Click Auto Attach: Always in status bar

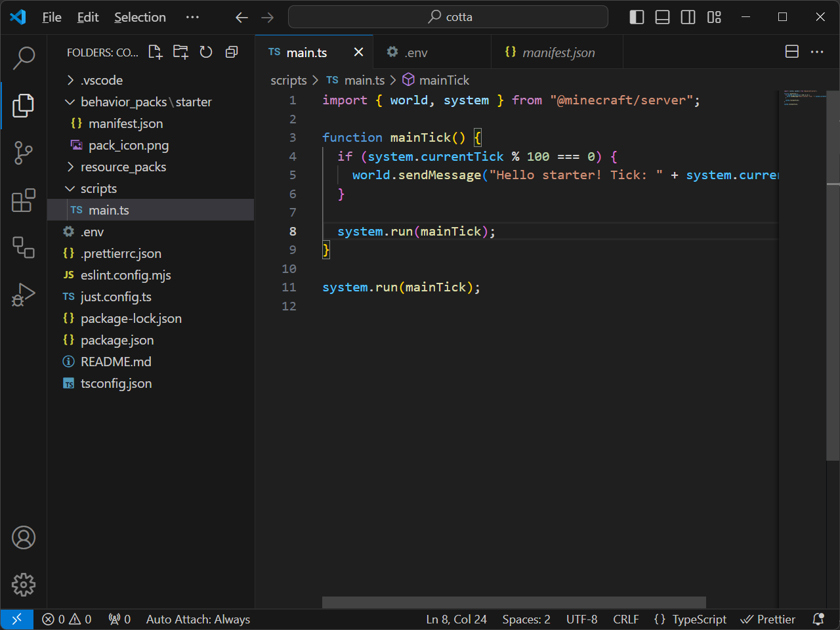pyautogui.click(x=198, y=619)
